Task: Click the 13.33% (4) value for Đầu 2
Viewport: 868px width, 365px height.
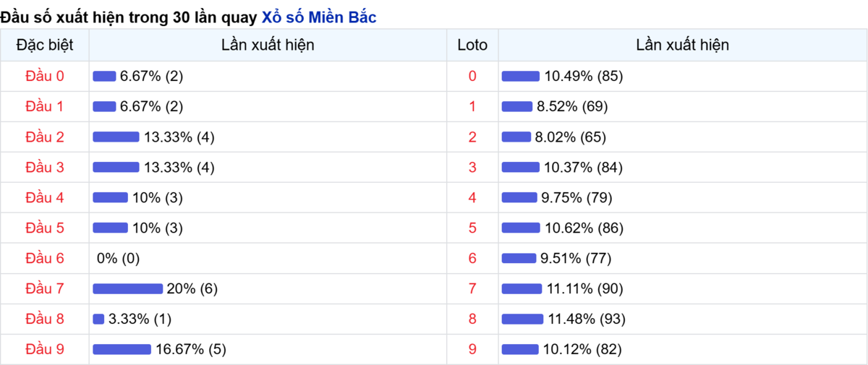Action: coord(179,137)
